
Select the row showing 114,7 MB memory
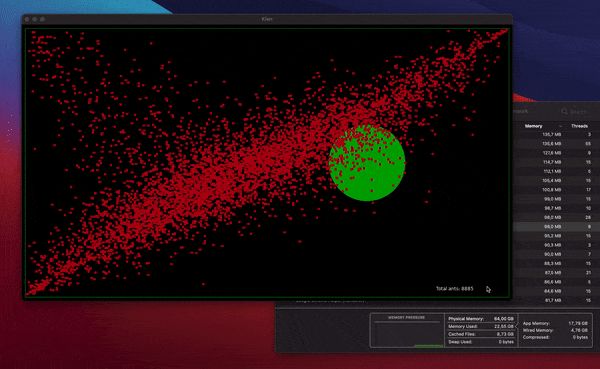[556, 162]
